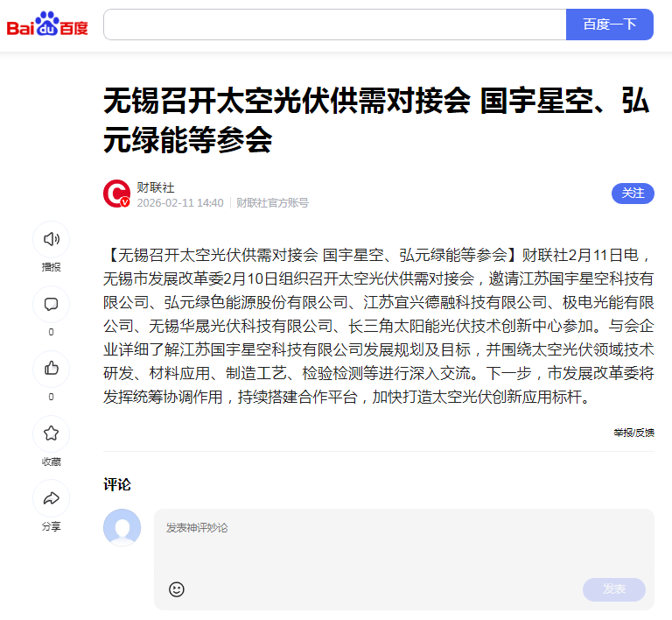Open comments via the speech bubble icon
This screenshot has width=672, height=620.
pyautogui.click(x=51, y=304)
